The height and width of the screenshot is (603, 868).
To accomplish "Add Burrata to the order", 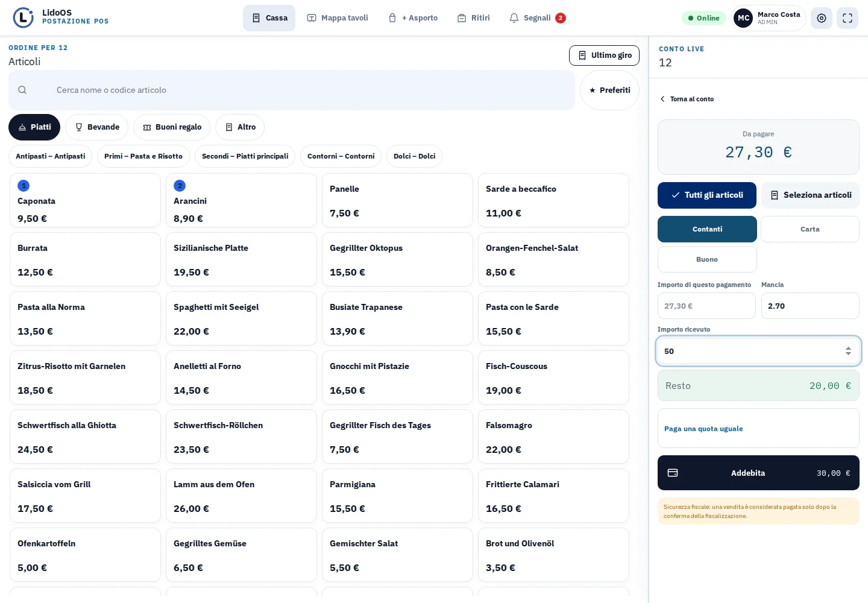I will coord(85,259).
